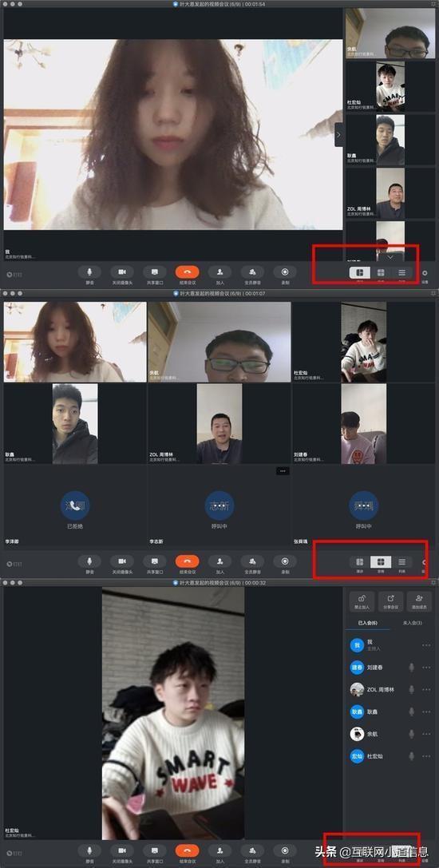Image resolution: width=439 pixels, height=868 pixels.
Task: End the meeting in the 00:00:32 window
Action: (187, 851)
